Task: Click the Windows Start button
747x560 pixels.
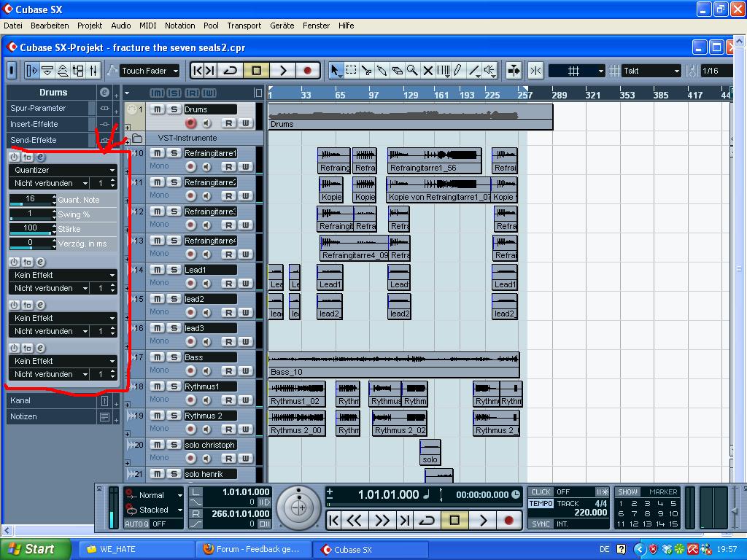Action: (x=35, y=549)
